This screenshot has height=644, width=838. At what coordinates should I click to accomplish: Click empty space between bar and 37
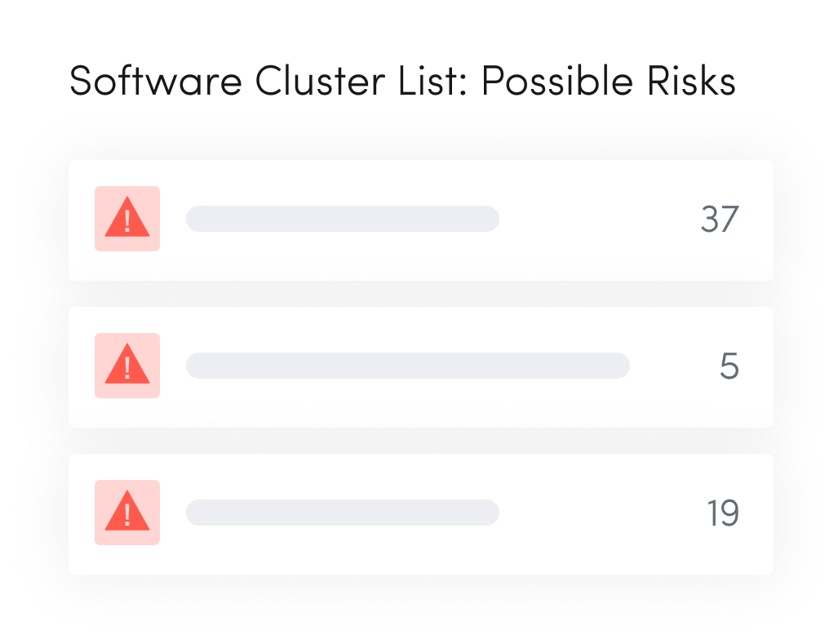pyautogui.click(x=596, y=220)
